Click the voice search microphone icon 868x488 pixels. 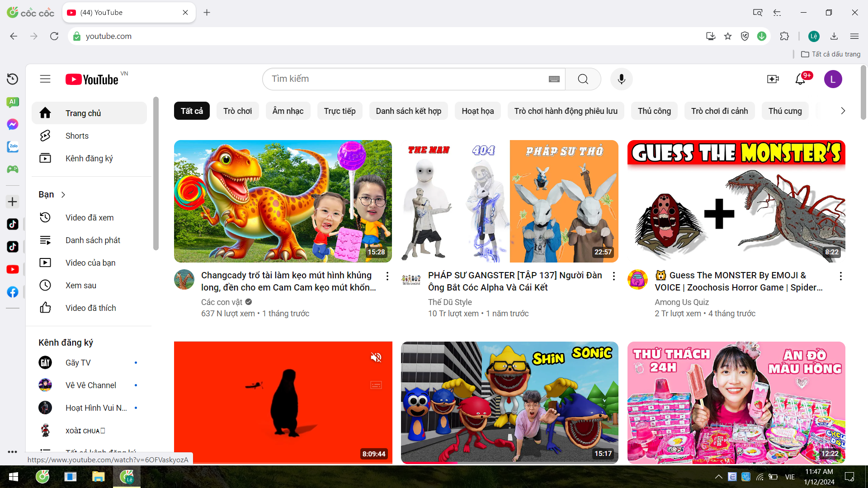[x=621, y=79]
